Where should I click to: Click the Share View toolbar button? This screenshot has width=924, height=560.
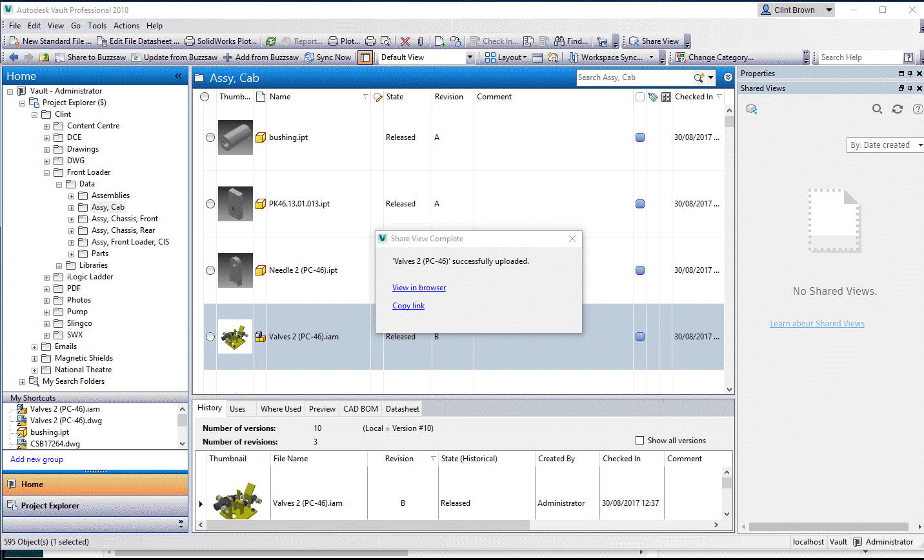coord(654,41)
